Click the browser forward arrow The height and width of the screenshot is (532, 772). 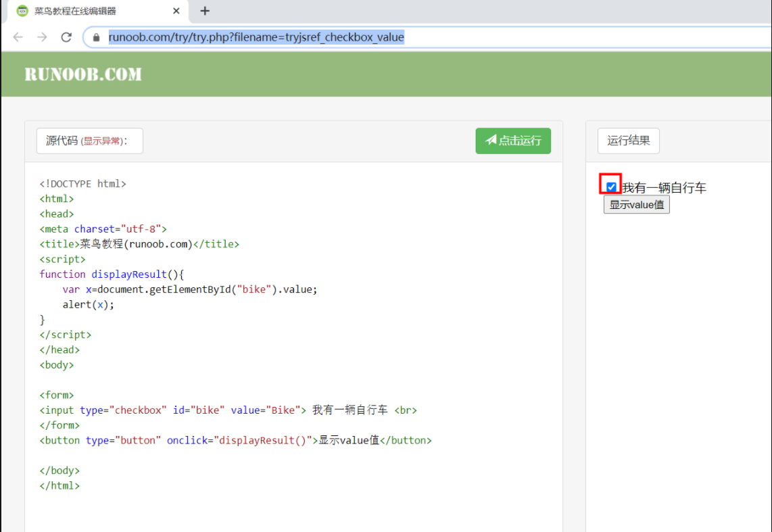(43, 37)
